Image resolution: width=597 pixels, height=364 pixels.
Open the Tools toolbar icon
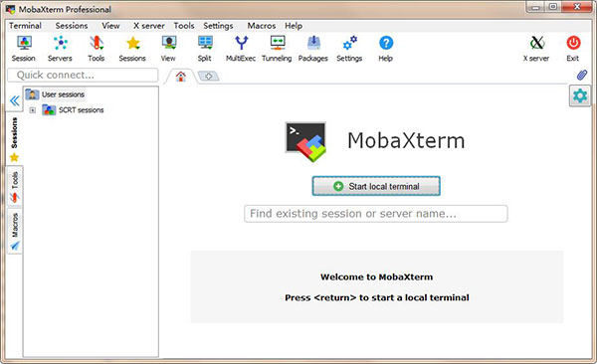tap(96, 49)
